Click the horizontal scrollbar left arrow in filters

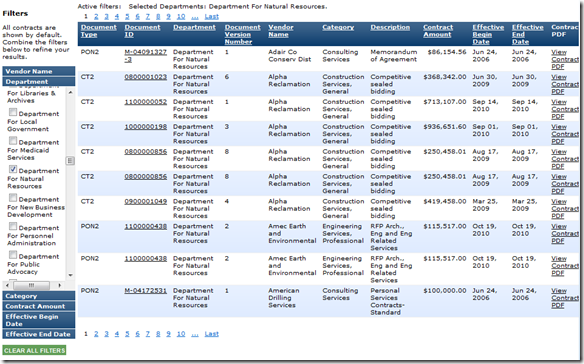[x=7, y=285]
